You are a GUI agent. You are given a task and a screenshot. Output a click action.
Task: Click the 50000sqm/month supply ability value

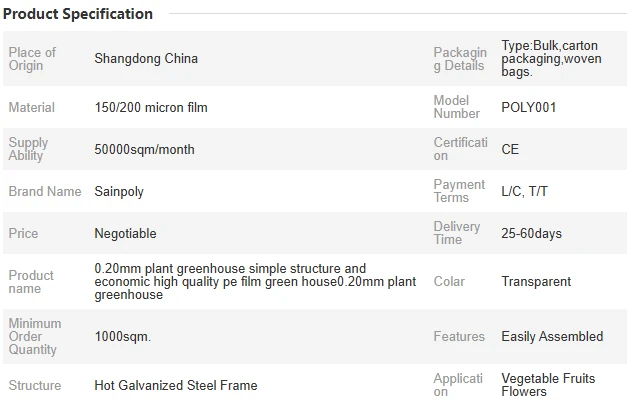coord(144,150)
